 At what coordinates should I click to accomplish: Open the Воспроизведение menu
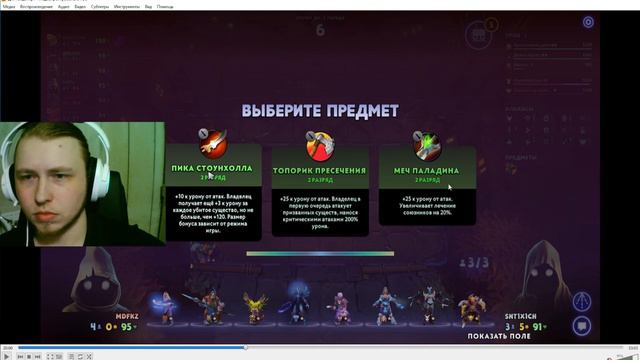point(36,7)
